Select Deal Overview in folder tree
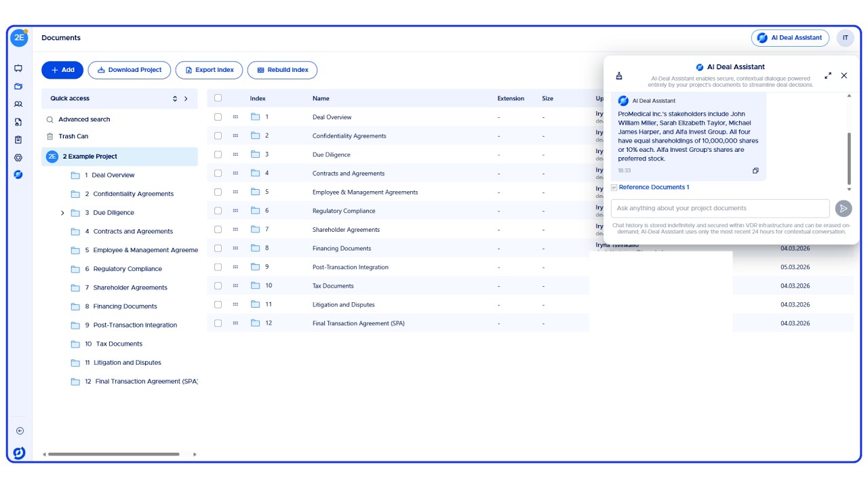The height and width of the screenshot is (488, 868). [109, 175]
